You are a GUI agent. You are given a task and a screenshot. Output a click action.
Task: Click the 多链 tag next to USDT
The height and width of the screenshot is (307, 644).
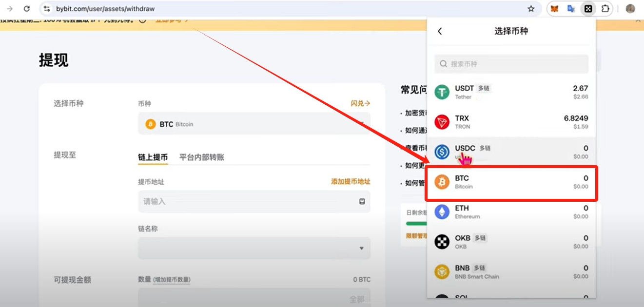tap(484, 88)
